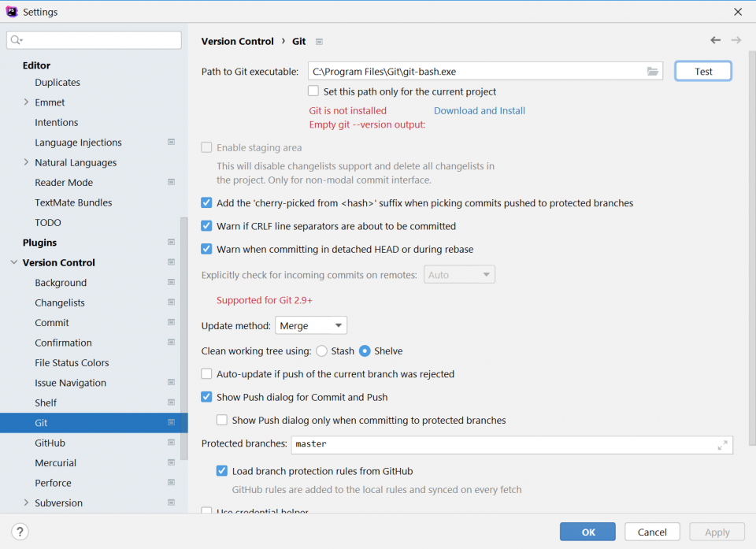This screenshot has width=756, height=549.
Task: Click the project icon beside Background
Action: [x=171, y=282]
